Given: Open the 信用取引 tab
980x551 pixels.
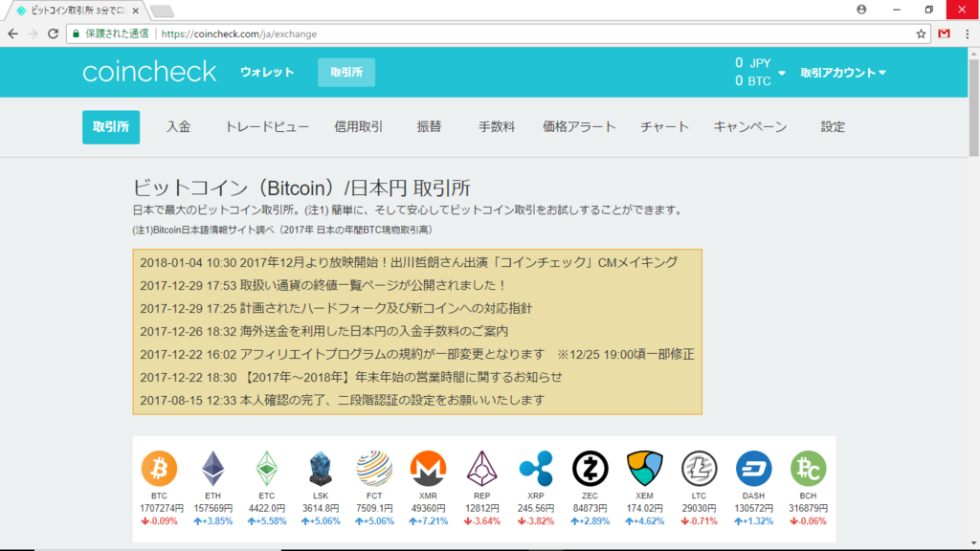Looking at the screenshot, I should (358, 127).
